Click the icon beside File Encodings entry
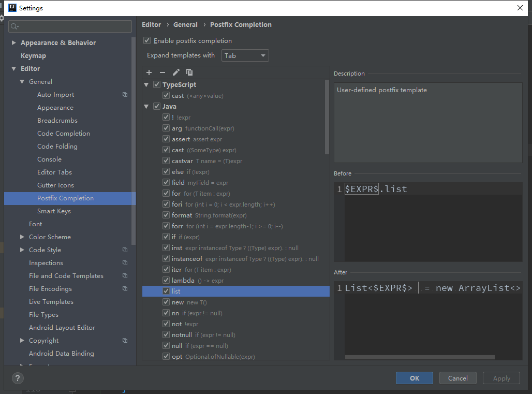Viewport: 532px width, 394px height. 125,288
